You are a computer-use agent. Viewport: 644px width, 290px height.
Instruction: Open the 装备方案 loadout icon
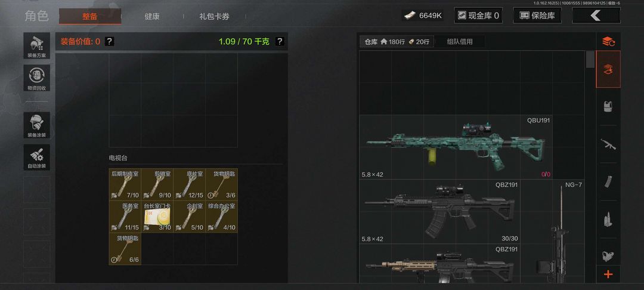pyautogui.click(x=36, y=45)
